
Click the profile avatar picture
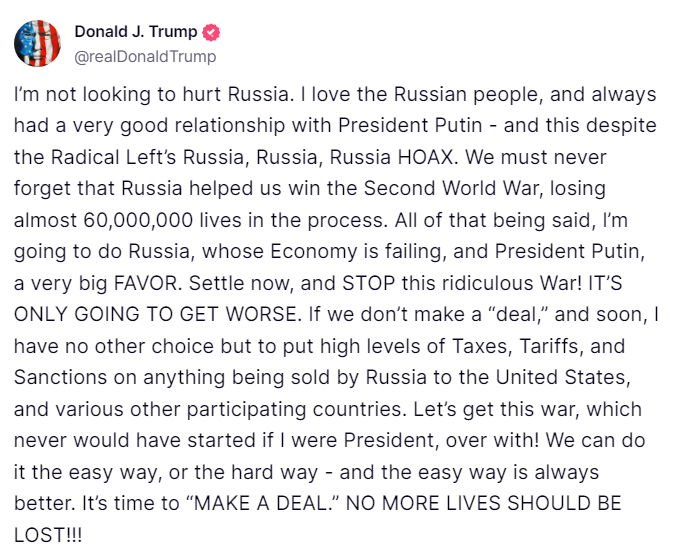pyautogui.click(x=37, y=42)
